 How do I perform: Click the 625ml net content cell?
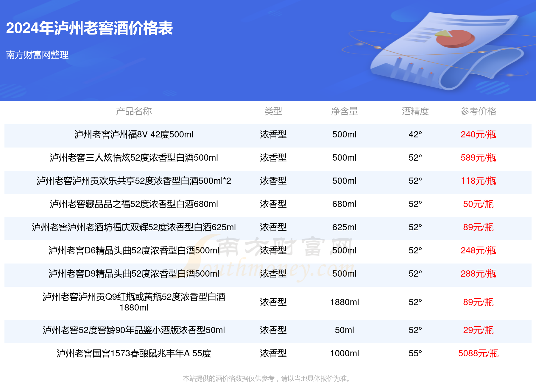coord(344,227)
